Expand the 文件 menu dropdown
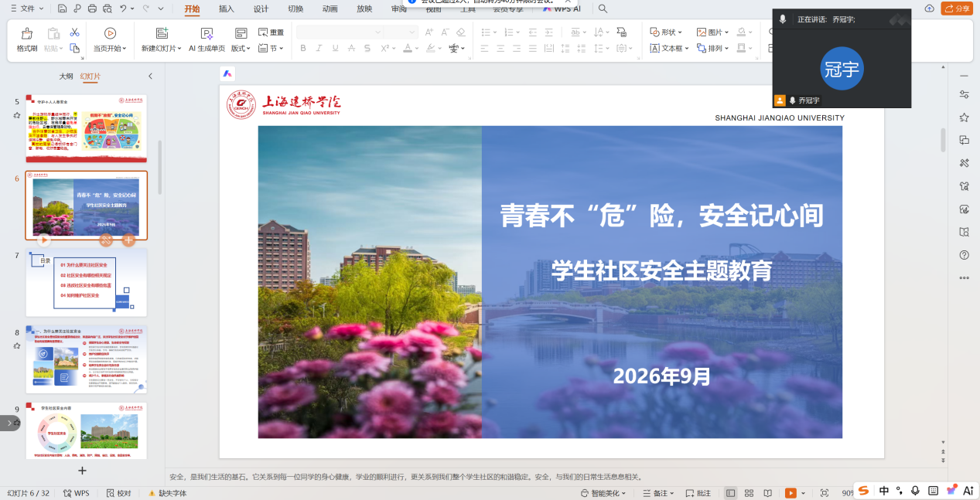 pos(40,9)
